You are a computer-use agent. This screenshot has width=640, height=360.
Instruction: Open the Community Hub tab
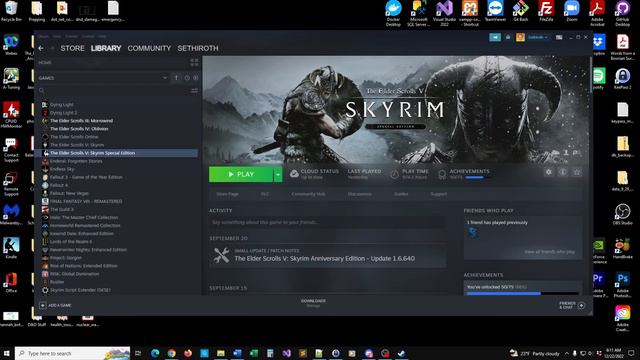[x=308, y=194]
